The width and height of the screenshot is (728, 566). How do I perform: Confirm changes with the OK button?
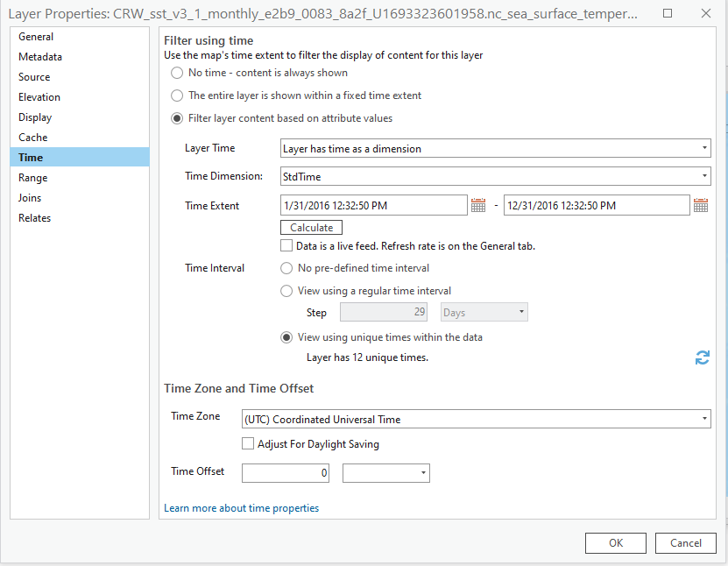point(616,543)
